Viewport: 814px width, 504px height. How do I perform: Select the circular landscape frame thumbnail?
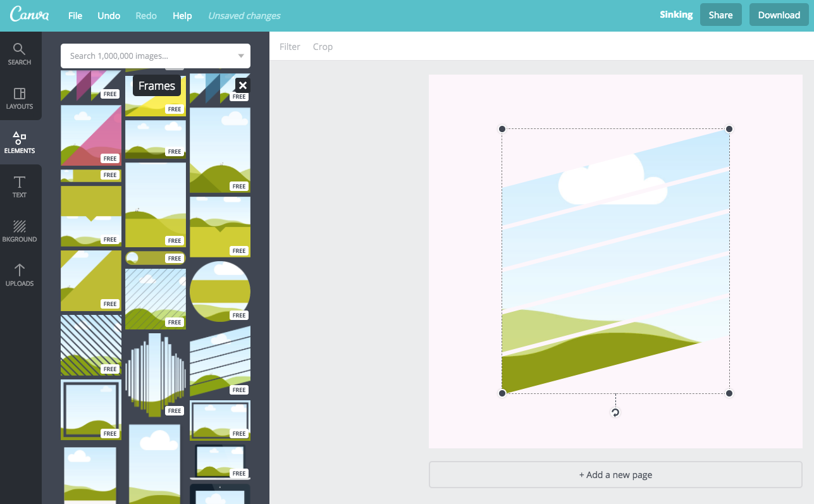(219, 291)
